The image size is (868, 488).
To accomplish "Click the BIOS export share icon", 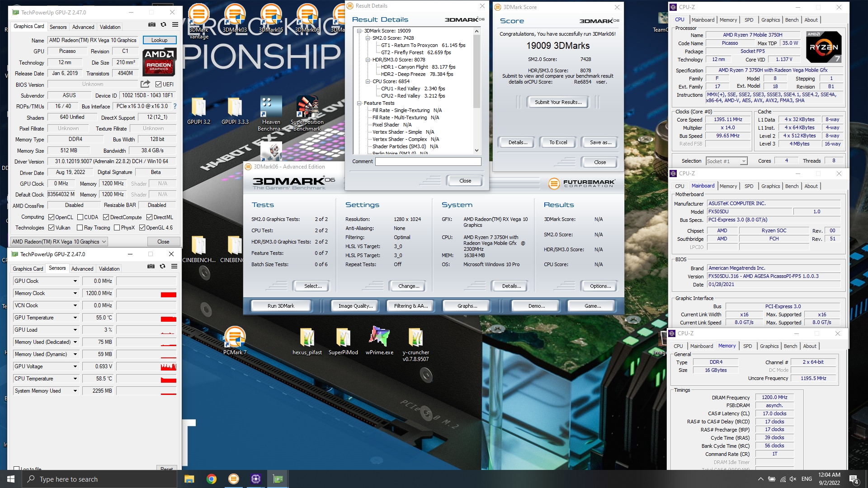I will point(145,84).
